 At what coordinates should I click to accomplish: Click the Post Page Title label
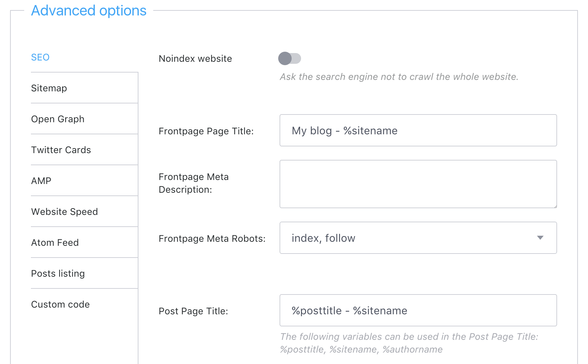193,311
